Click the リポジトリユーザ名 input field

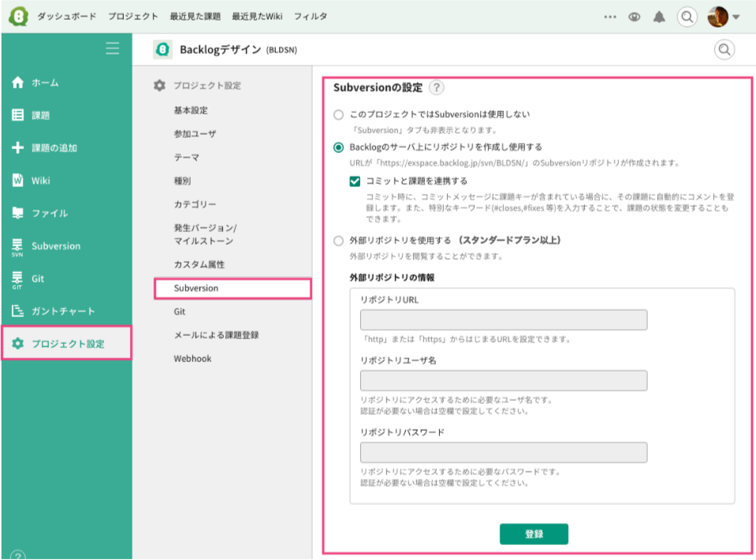[x=504, y=381]
